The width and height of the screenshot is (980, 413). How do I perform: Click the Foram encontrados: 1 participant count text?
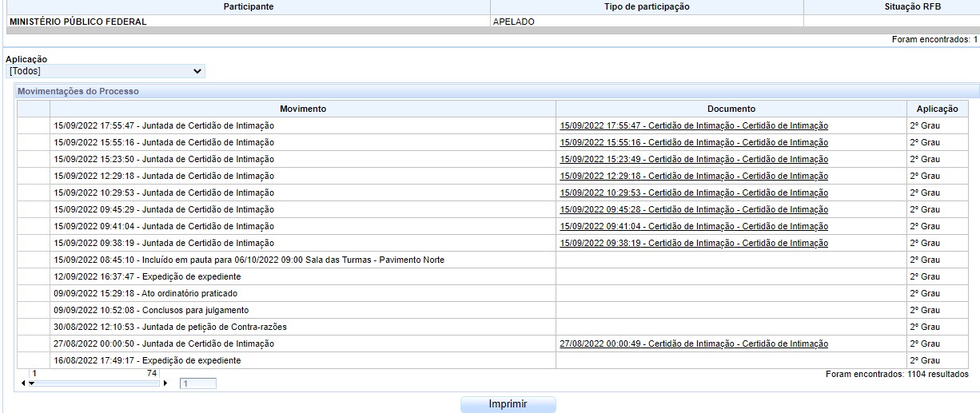click(934, 39)
